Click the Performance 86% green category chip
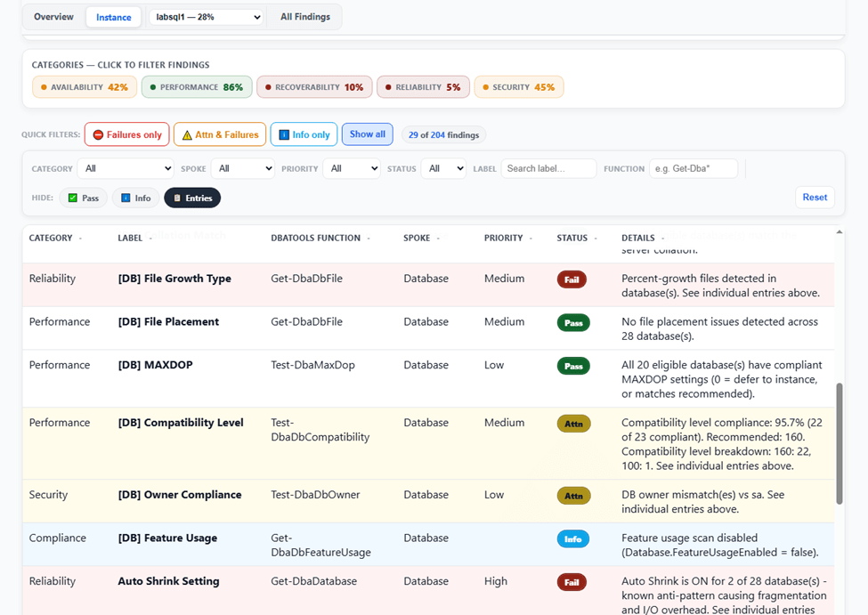The width and height of the screenshot is (868, 615). point(197,87)
